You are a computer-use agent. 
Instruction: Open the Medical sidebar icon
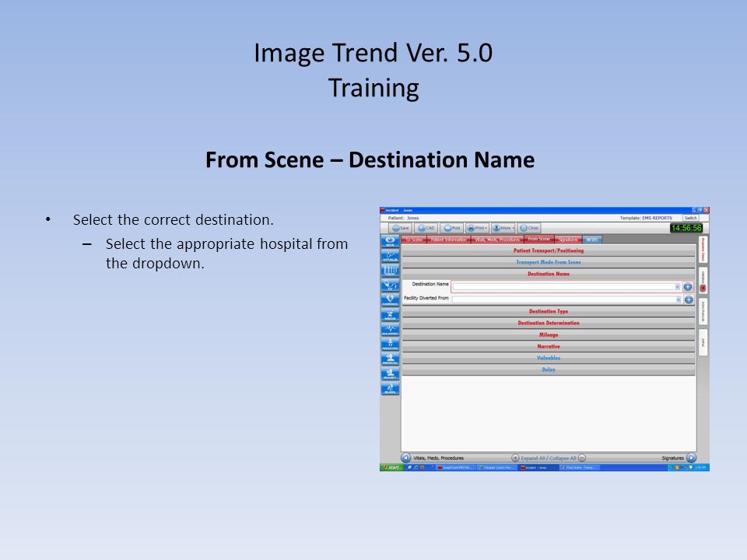click(390, 359)
